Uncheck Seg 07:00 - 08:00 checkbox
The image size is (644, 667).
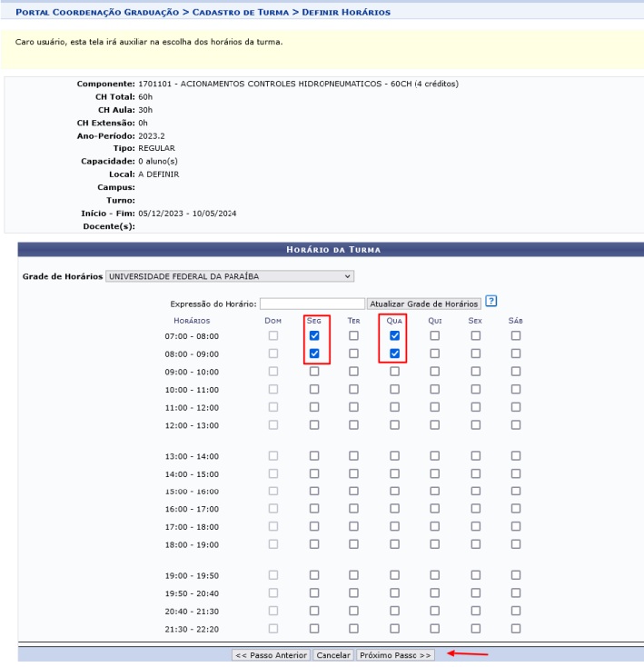click(x=314, y=335)
